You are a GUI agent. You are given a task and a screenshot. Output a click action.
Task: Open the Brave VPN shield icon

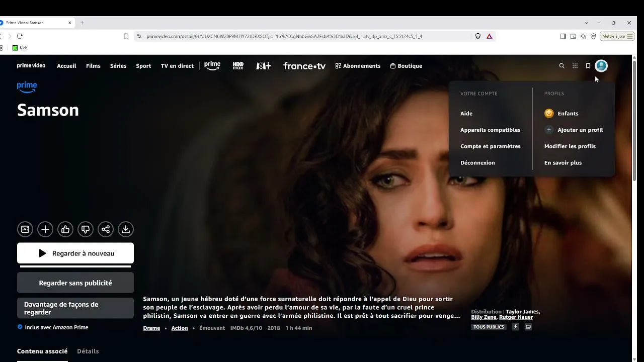pos(593,36)
